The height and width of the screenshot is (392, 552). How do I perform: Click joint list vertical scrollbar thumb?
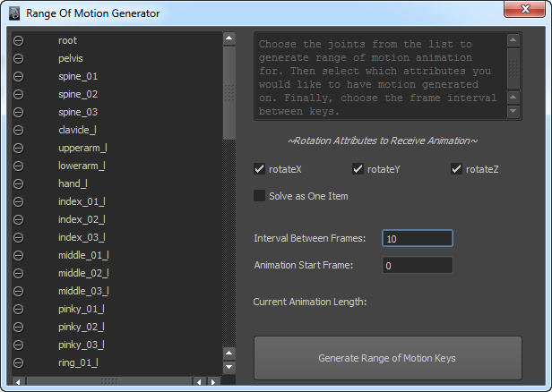[x=229, y=93]
